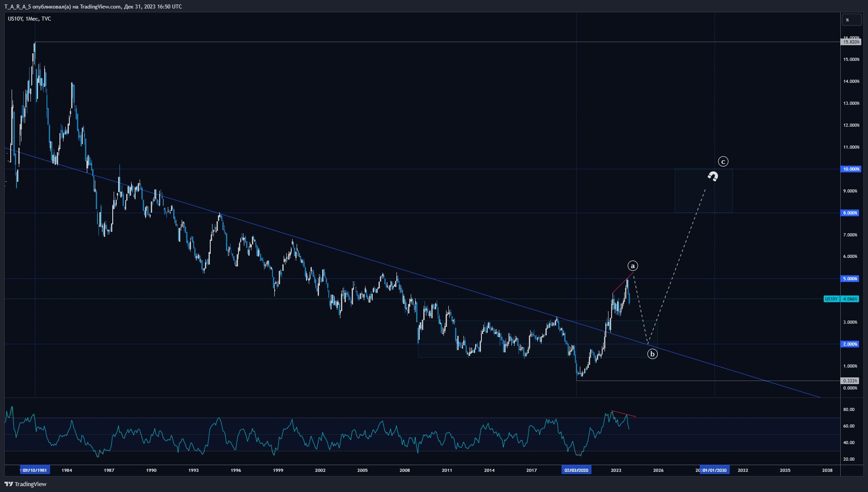
Task: Select the 01/10/1981 date marker on the time axis
Action: [35, 470]
